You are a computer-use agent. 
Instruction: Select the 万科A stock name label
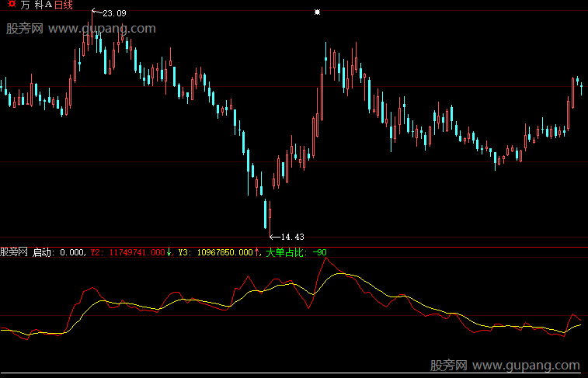(x=37, y=5)
